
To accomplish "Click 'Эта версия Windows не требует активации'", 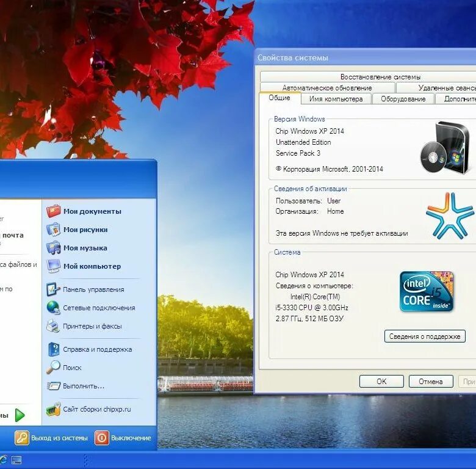I will 342,233.
